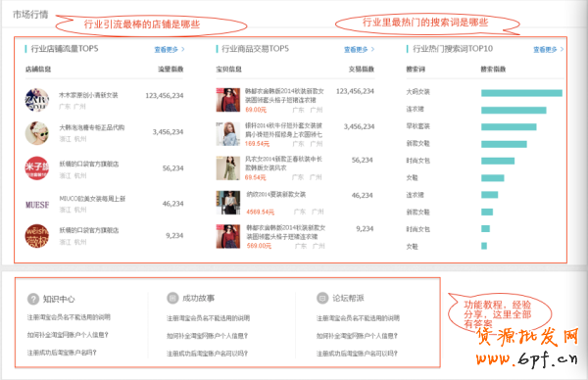Open first article link under 论坛帮派
The image size is (588, 380).
click(x=358, y=318)
